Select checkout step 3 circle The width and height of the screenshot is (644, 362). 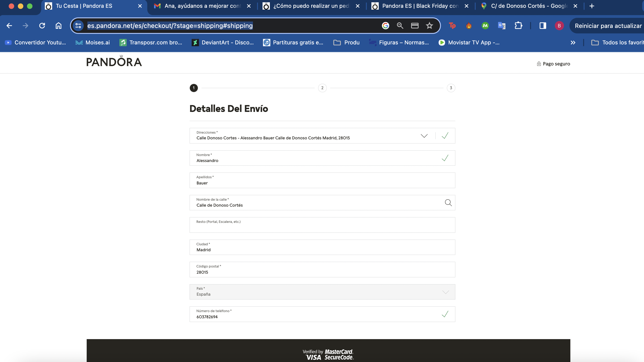point(451,88)
